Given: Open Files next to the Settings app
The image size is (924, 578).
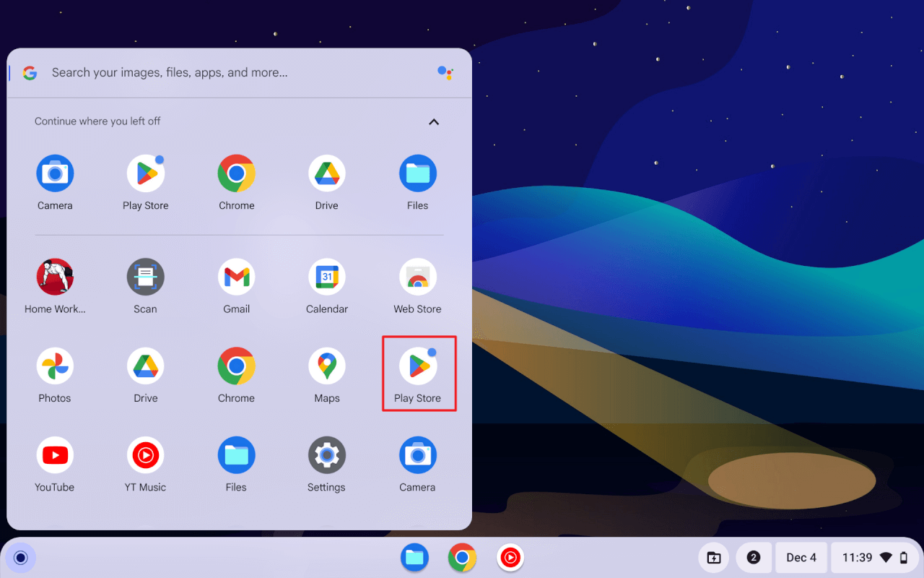Looking at the screenshot, I should click(236, 455).
